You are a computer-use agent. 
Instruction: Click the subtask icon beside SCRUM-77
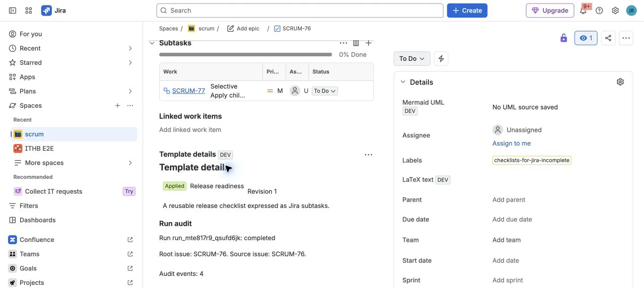pos(166,91)
